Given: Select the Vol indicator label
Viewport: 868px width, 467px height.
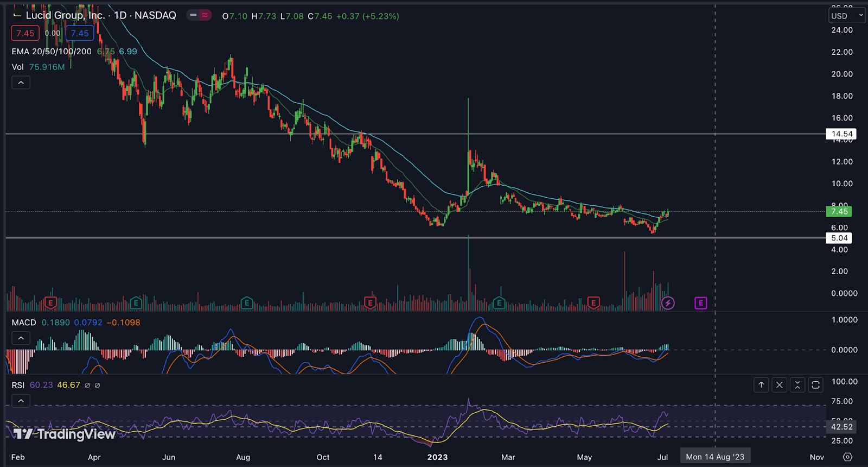Looking at the screenshot, I should coord(18,67).
